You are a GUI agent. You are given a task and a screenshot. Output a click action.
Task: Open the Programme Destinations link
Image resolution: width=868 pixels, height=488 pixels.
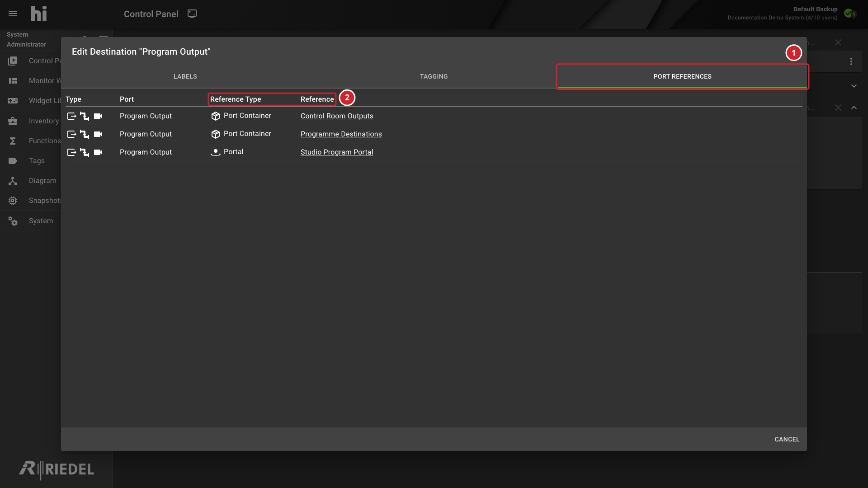tap(341, 134)
